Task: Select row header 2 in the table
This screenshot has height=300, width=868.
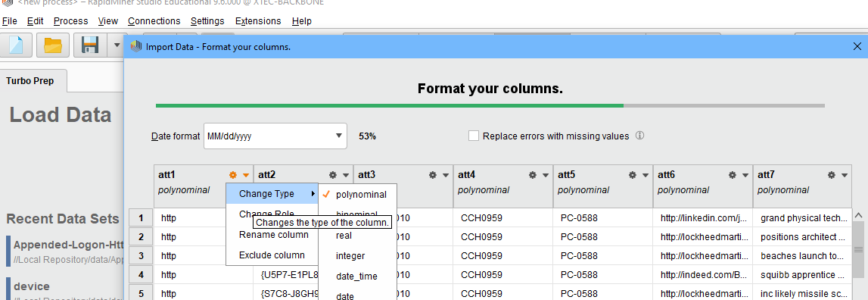Action: (142, 237)
